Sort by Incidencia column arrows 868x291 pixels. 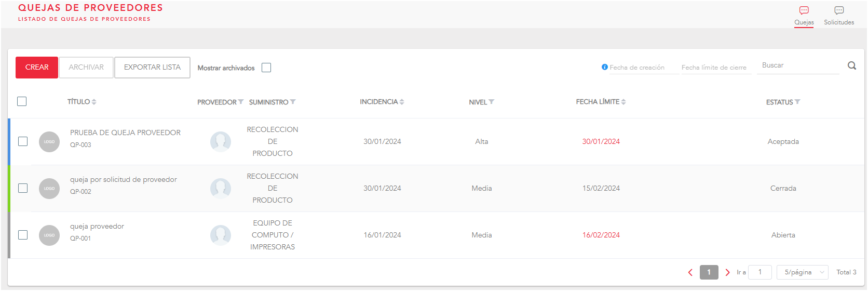click(x=402, y=102)
